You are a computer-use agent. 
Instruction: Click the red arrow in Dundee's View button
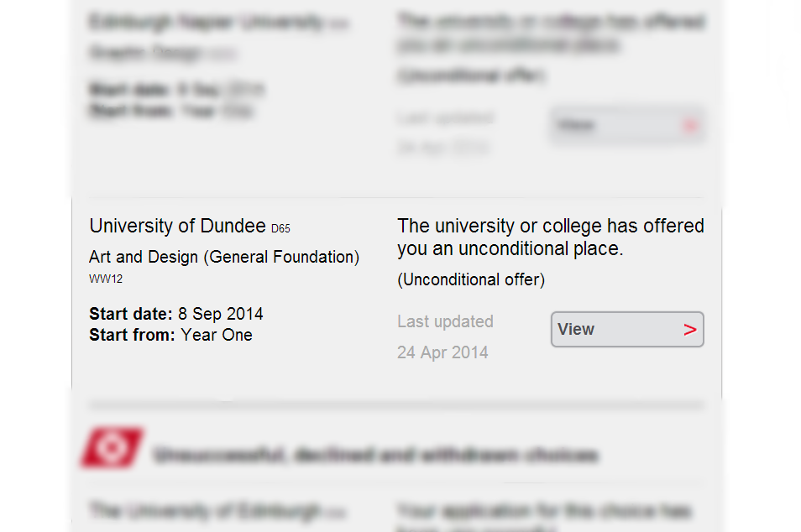coord(690,330)
